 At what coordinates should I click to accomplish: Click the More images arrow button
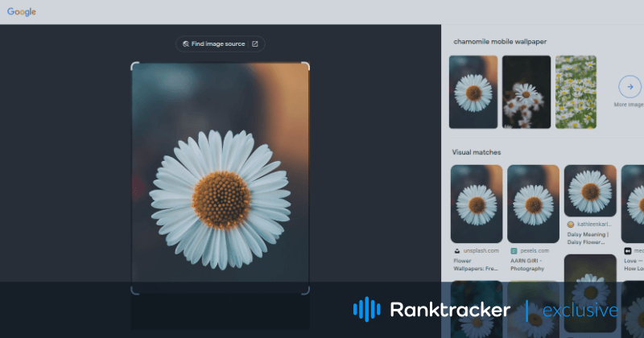tap(630, 87)
